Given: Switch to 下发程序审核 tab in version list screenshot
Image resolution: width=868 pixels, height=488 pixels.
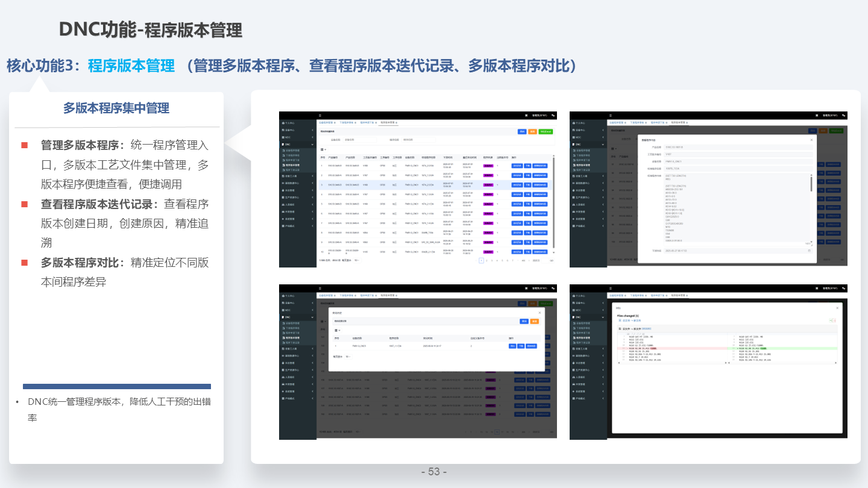Looking at the screenshot, I should pyautogui.click(x=347, y=123).
